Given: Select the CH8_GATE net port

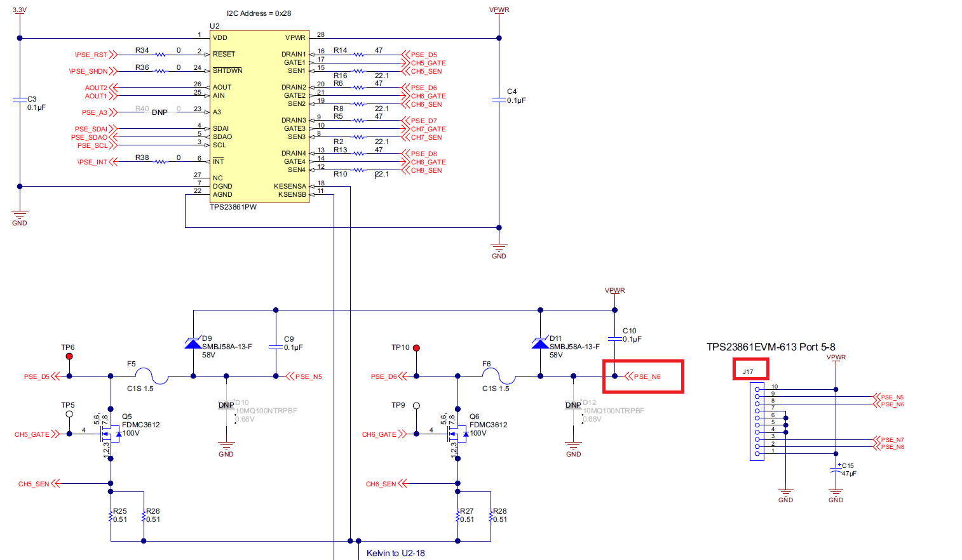Looking at the screenshot, I should click(x=424, y=162).
